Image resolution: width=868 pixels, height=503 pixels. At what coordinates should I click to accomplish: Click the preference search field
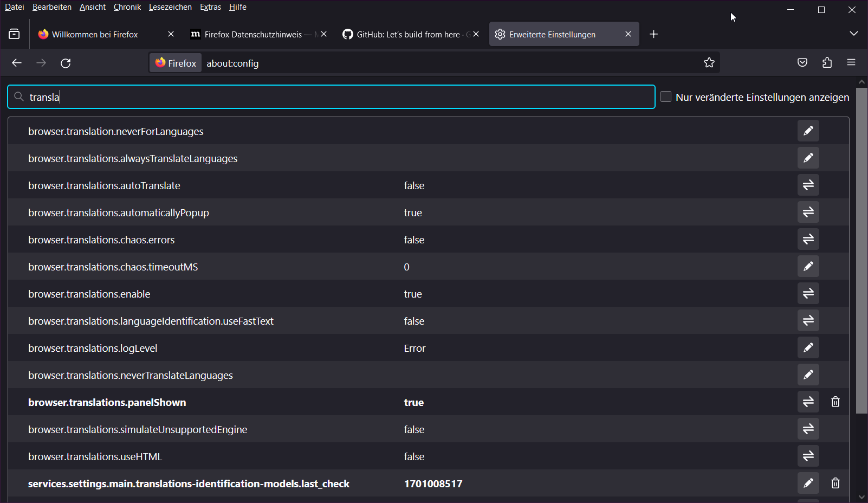pos(336,97)
